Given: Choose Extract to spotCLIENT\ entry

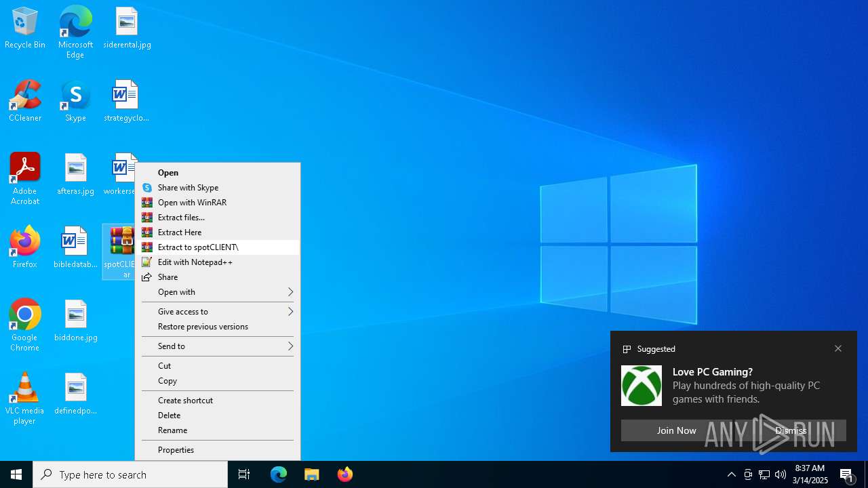Looking at the screenshot, I should [218, 247].
